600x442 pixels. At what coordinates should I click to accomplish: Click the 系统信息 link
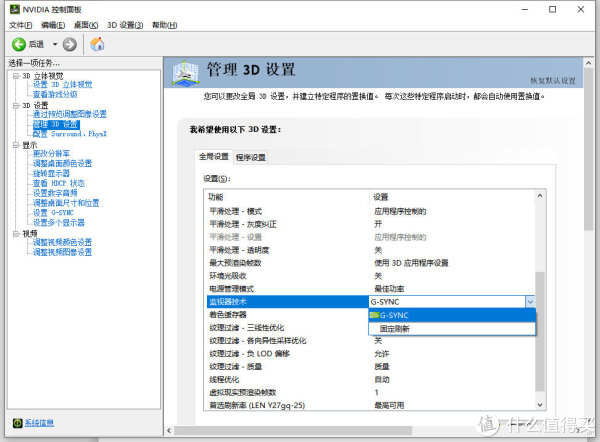39,423
